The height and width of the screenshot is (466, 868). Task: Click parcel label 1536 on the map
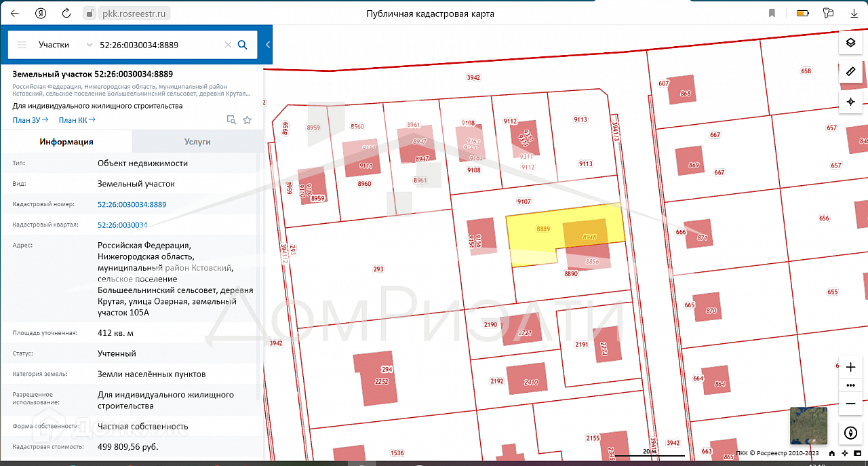click(x=397, y=453)
